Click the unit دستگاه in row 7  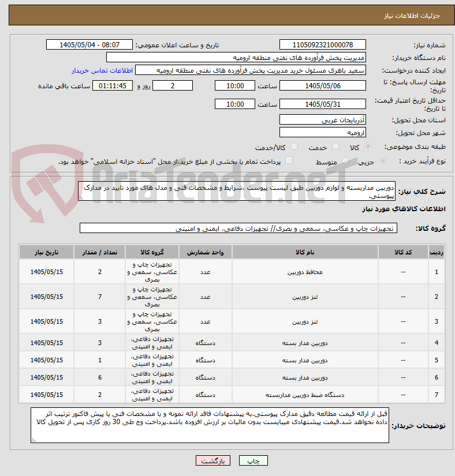[206, 395]
